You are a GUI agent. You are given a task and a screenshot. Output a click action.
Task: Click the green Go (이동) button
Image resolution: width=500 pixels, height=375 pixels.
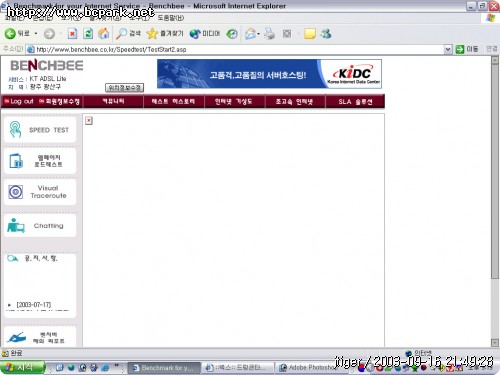coord(467,49)
